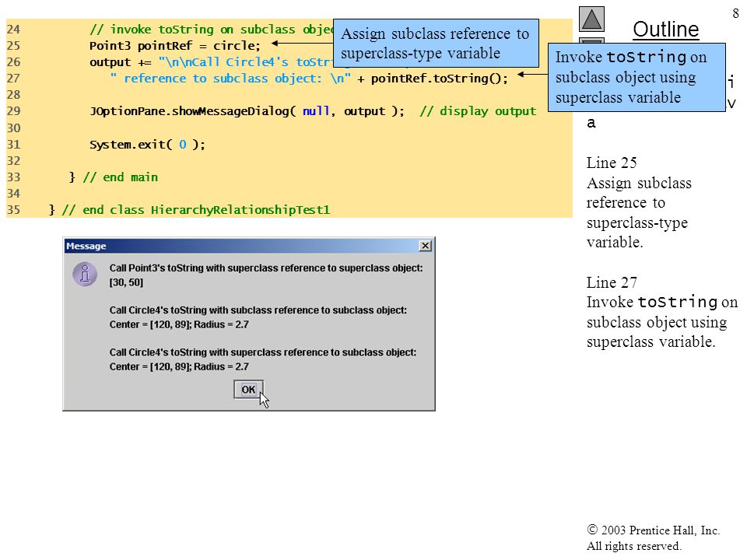The width and height of the screenshot is (747, 560).
Task: Click the up triangle navigation button near Outline
Action: [591, 19]
